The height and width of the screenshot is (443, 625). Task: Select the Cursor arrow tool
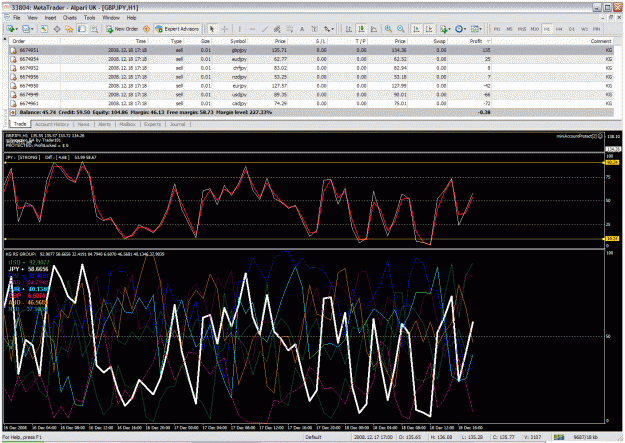point(212,29)
